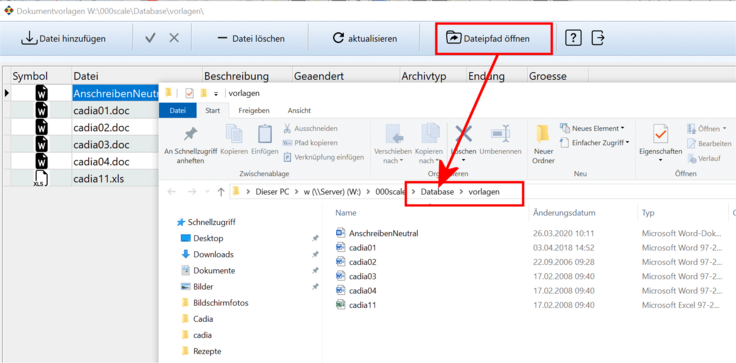Screen dimensions: 736x363
Task: Open Neues Element dropdown
Action: (x=592, y=128)
